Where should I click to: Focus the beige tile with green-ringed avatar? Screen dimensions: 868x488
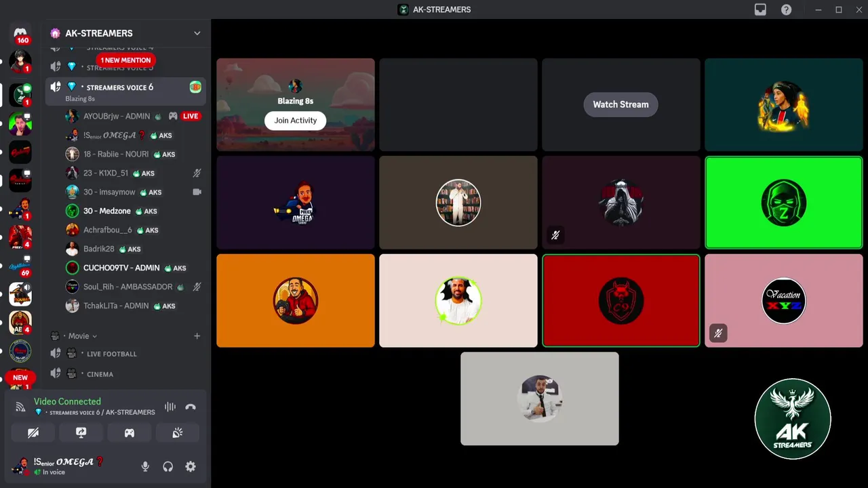pos(458,300)
